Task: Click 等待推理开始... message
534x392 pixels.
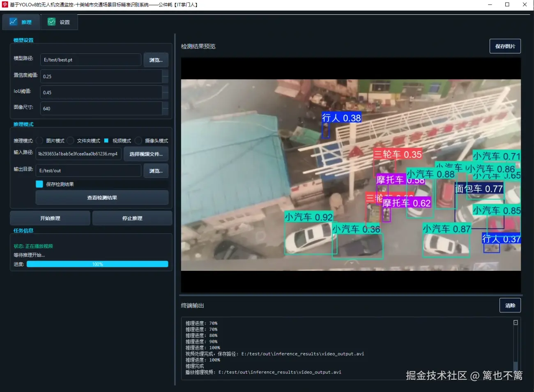Action: click(29, 255)
